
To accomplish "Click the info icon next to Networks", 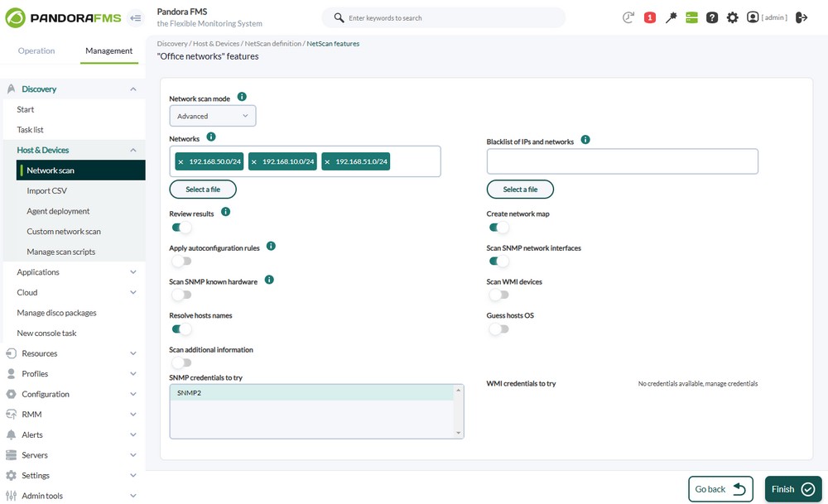I will click(211, 137).
